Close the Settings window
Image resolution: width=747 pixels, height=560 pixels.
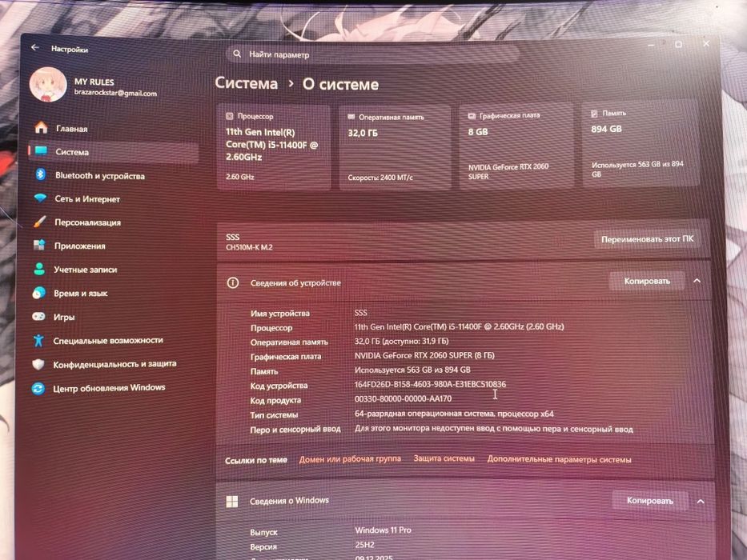[706, 44]
